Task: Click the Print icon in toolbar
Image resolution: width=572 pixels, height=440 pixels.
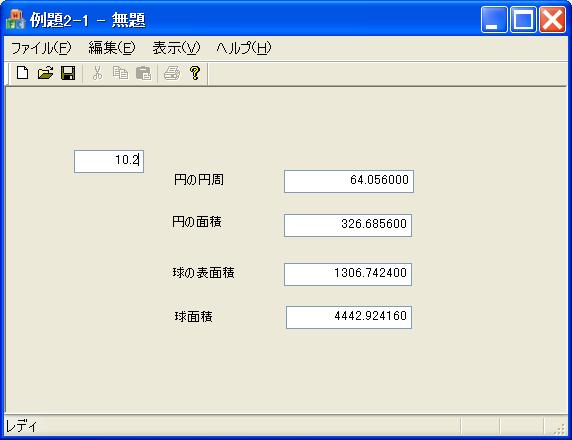Action: [x=171, y=73]
